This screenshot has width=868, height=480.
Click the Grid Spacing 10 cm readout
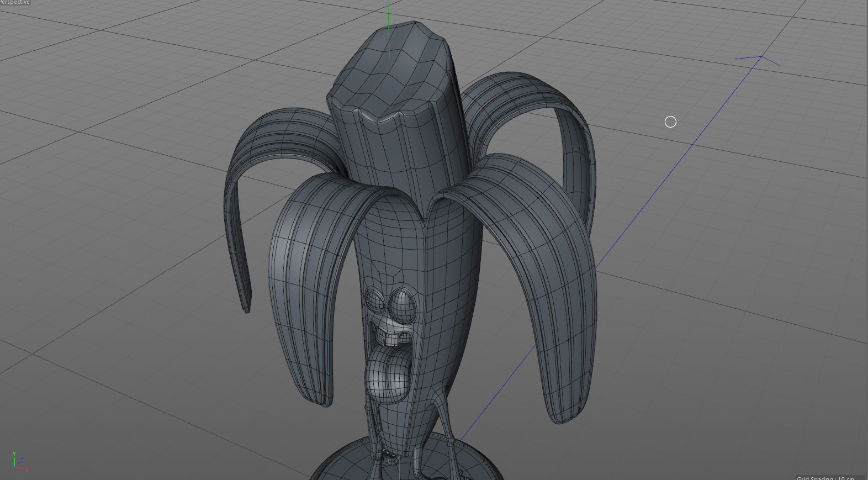[825, 477]
